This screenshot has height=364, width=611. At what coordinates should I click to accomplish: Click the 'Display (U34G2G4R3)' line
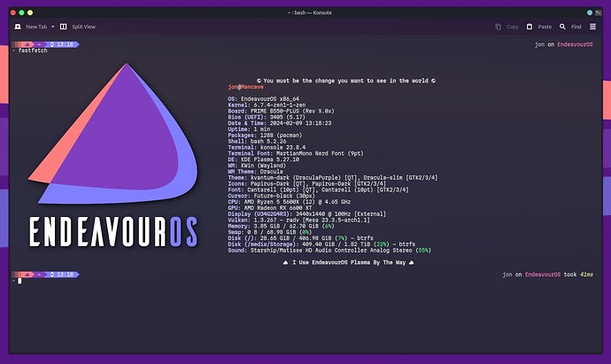pyautogui.click(x=307, y=214)
